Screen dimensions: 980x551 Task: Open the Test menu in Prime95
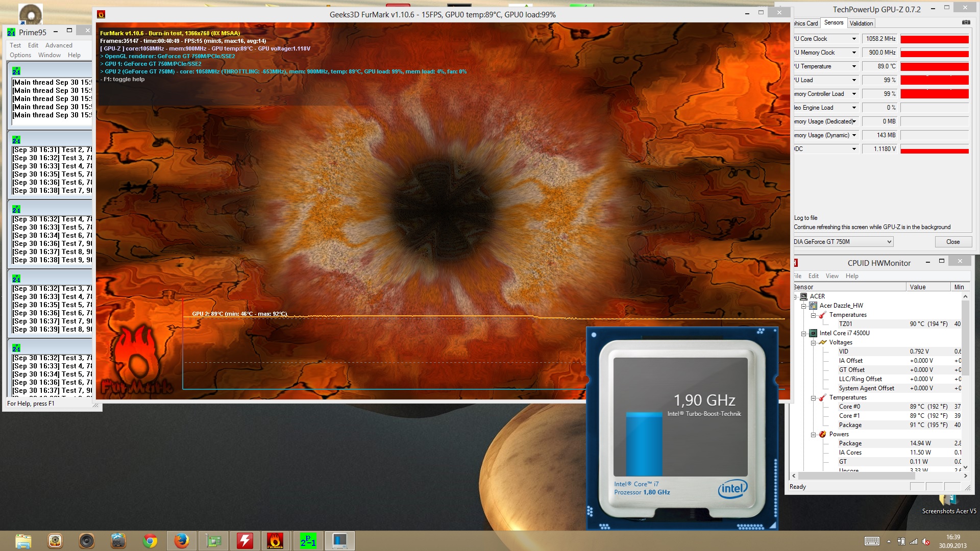(15, 45)
